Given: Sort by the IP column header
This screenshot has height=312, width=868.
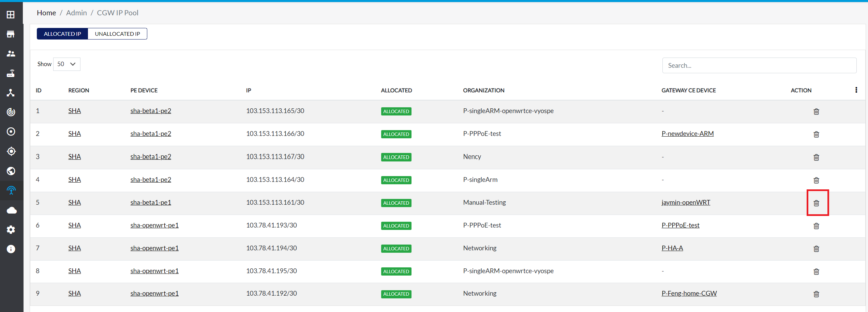Looking at the screenshot, I should point(249,90).
